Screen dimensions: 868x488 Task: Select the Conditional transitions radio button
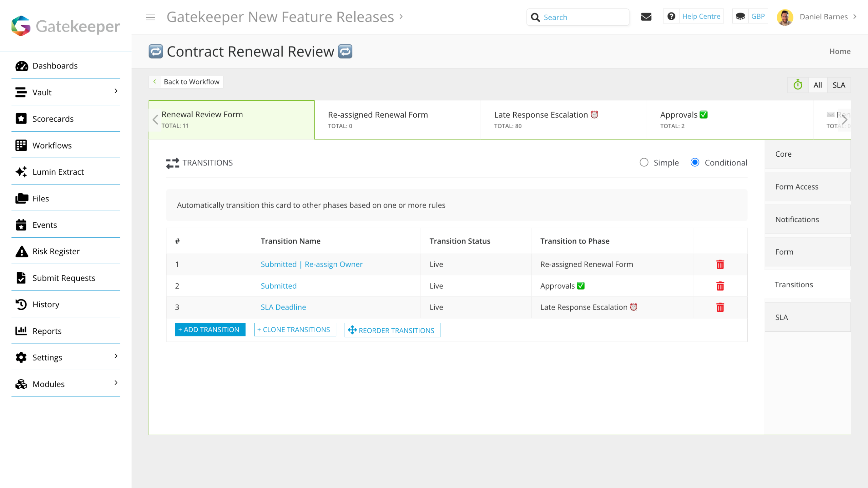tap(694, 162)
